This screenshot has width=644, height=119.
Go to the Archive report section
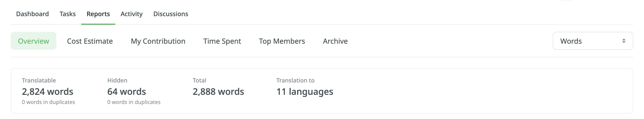point(335,41)
